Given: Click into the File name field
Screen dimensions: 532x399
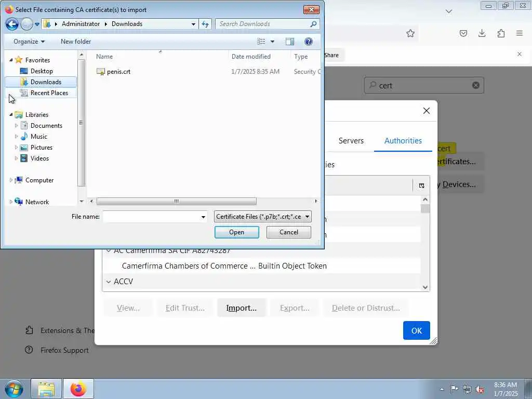Looking at the screenshot, I should tap(151, 217).
